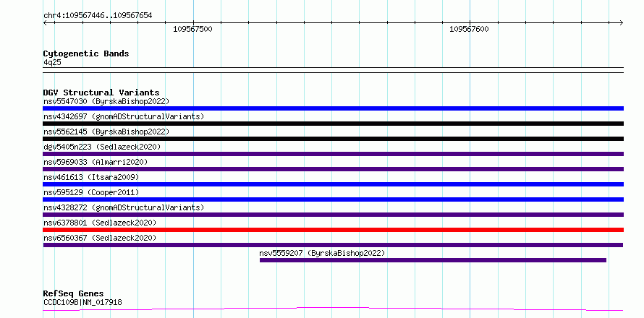The width and height of the screenshot is (644, 318).
Task: Click the nsv5547030 (ByrskaBishop2022) variant label
Action: 106,101
